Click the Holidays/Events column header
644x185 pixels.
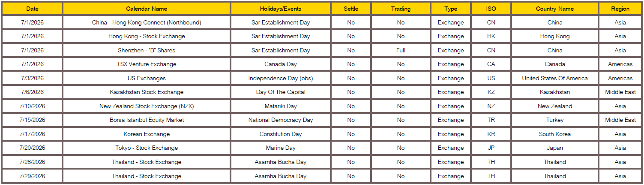click(x=281, y=9)
